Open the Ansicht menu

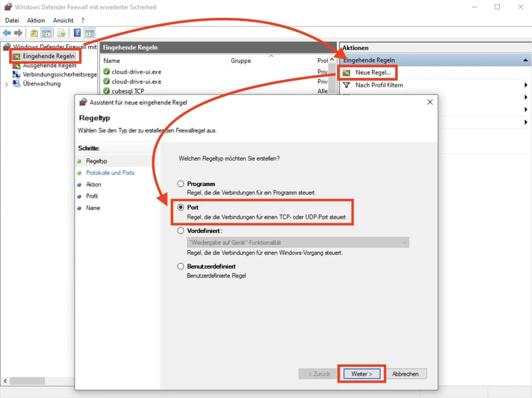coord(63,20)
